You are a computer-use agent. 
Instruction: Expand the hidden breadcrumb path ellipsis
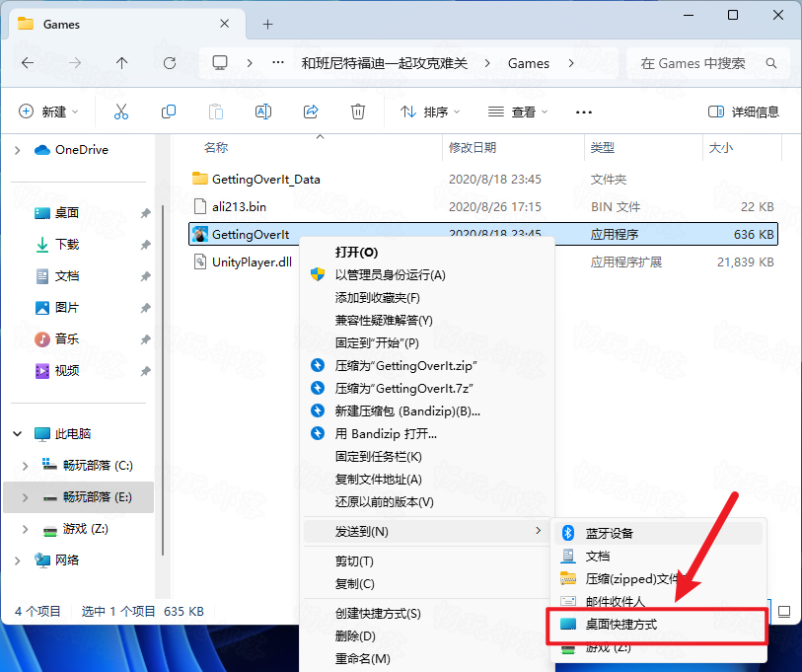click(278, 63)
